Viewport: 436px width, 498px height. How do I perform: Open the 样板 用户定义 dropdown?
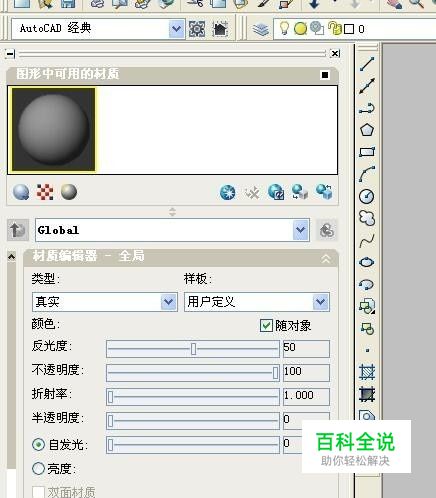pyautogui.click(x=320, y=302)
